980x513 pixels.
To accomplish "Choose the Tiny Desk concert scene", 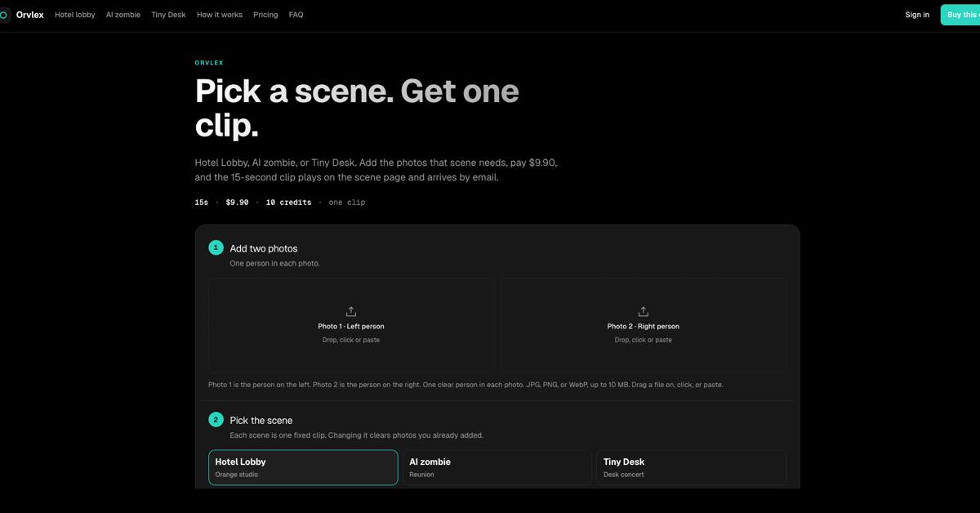I will 692,467.
